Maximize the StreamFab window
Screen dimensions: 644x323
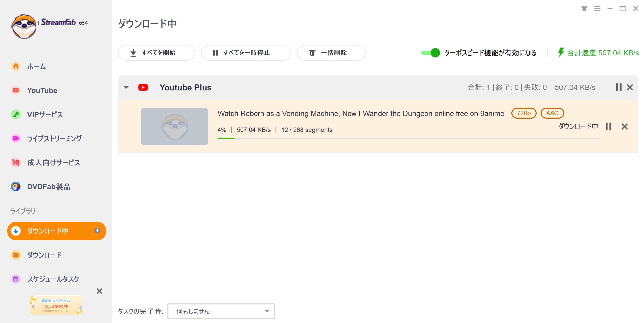623,9
